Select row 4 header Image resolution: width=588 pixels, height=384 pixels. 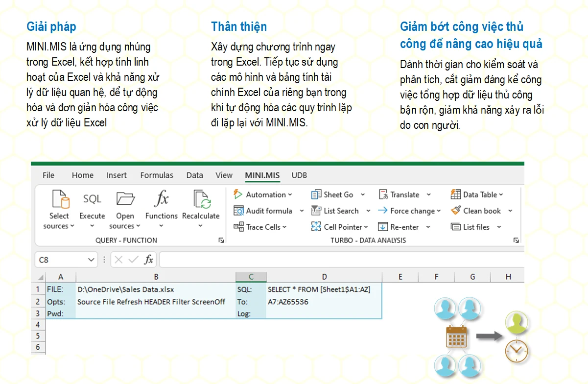[x=38, y=325]
